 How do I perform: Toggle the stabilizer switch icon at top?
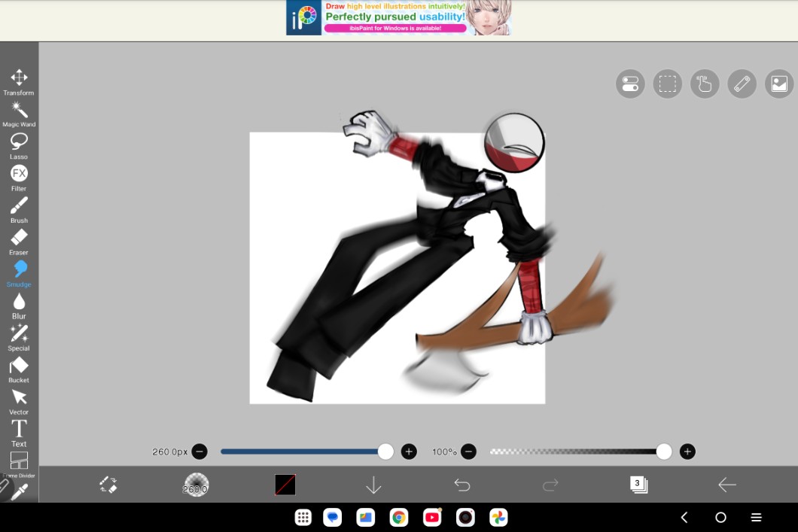point(630,84)
